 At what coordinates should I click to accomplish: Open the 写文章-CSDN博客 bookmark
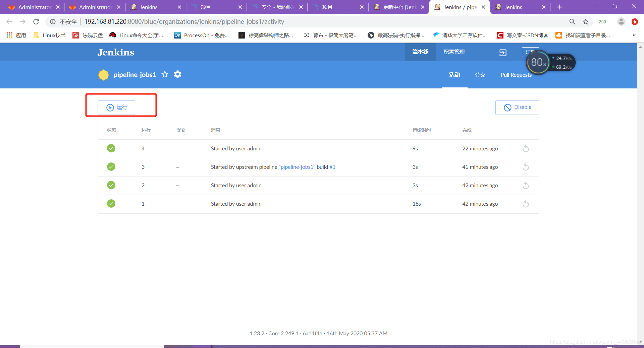523,35
